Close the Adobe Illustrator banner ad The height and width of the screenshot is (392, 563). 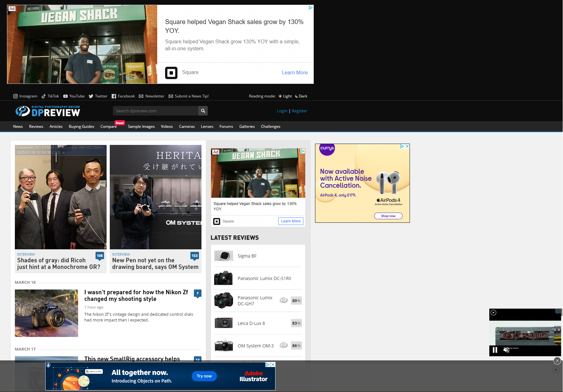coord(273,364)
